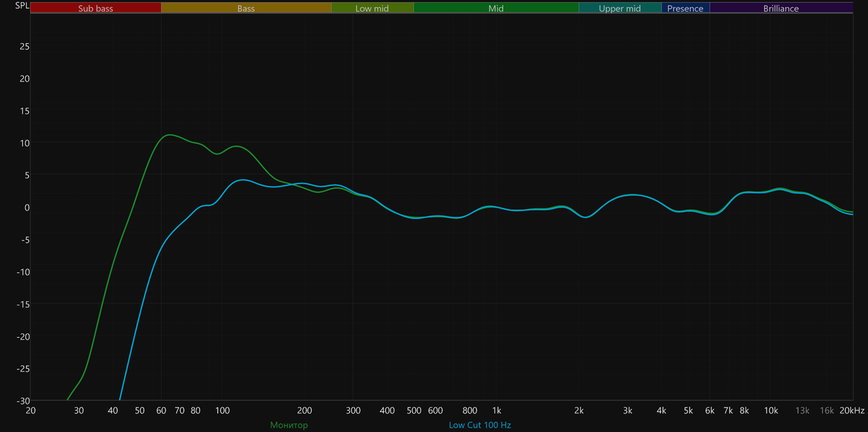Click the -30 dB SPL axis label
Viewport: 868px width, 432px height.
tap(23, 400)
